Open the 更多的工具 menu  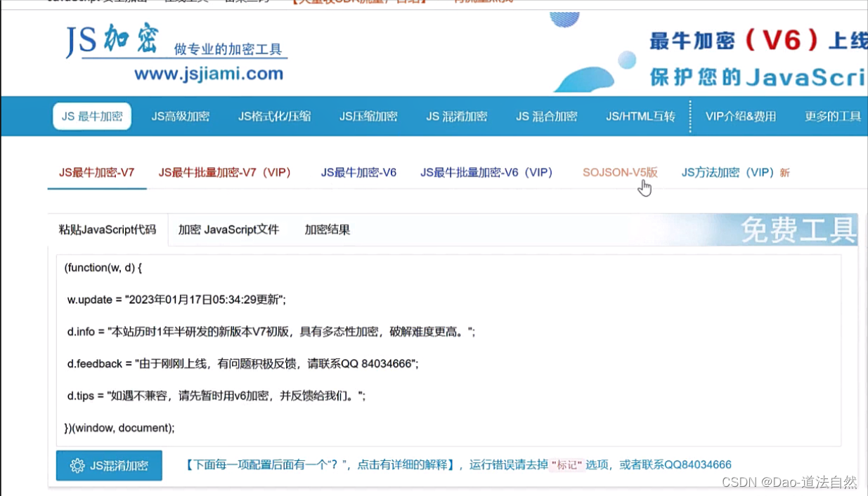832,116
